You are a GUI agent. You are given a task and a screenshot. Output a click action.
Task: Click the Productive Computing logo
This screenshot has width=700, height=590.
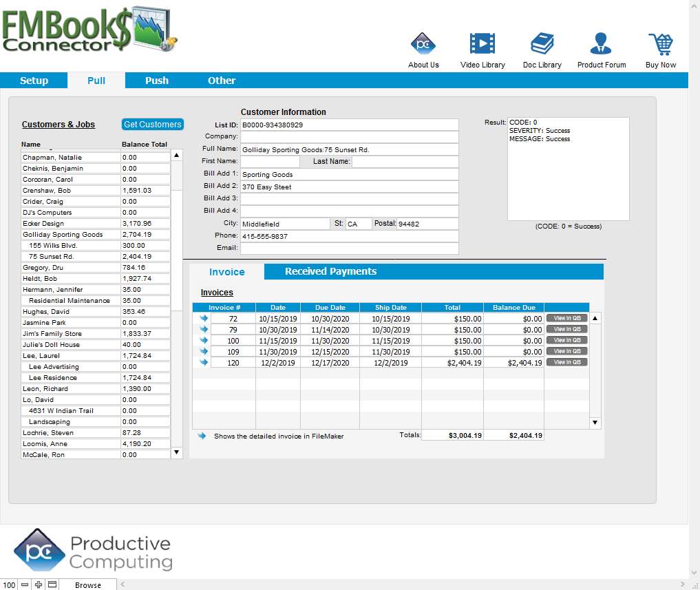tap(93, 550)
